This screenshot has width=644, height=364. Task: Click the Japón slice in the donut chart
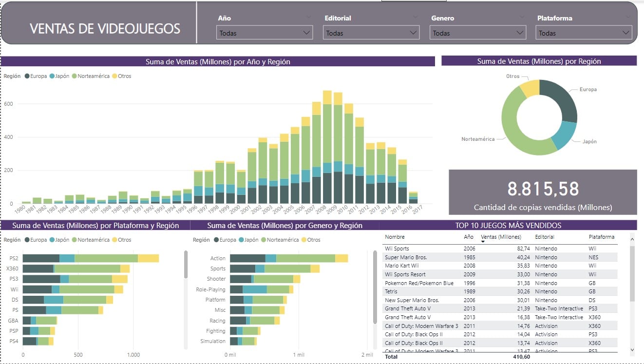click(x=565, y=134)
